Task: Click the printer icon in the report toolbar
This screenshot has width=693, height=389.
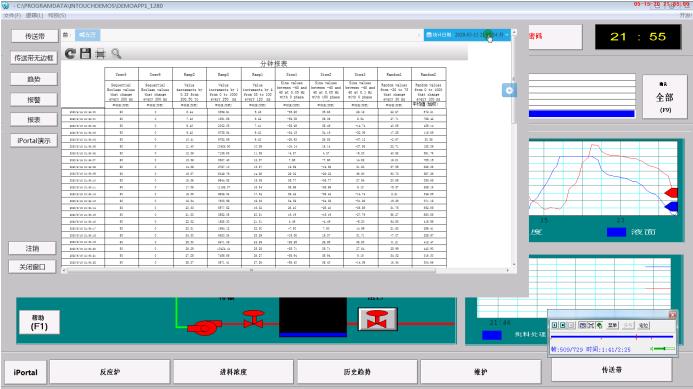Action: tap(100, 54)
